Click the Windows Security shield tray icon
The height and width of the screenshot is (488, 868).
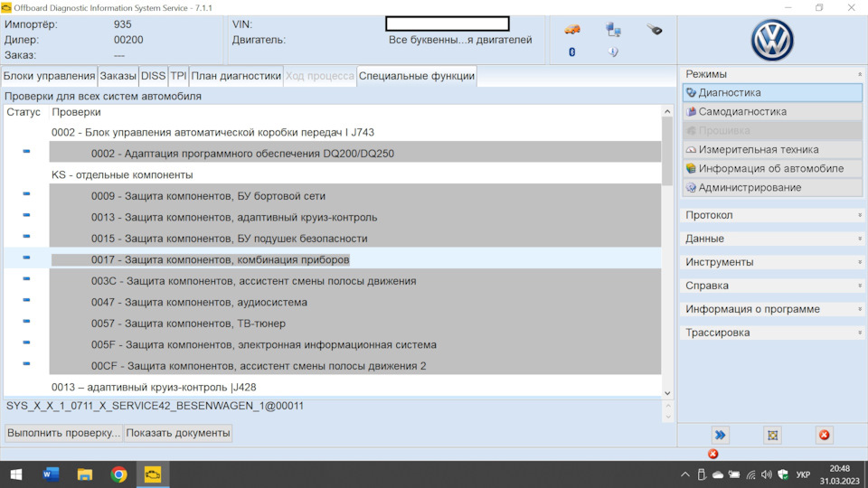pyautogui.click(x=783, y=474)
